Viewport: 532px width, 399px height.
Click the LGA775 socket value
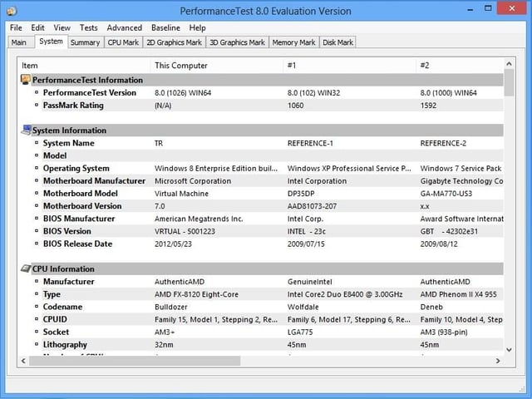pyautogui.click(x=300, y=332)
